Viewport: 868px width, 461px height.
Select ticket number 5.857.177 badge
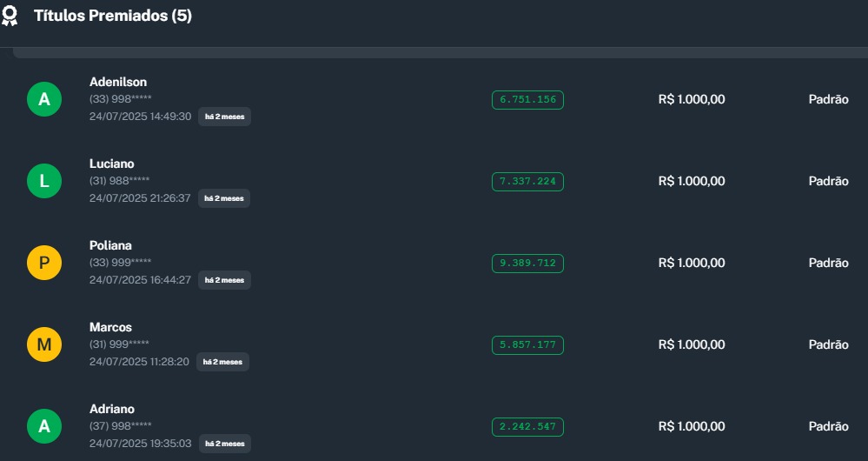coord(527,345)
